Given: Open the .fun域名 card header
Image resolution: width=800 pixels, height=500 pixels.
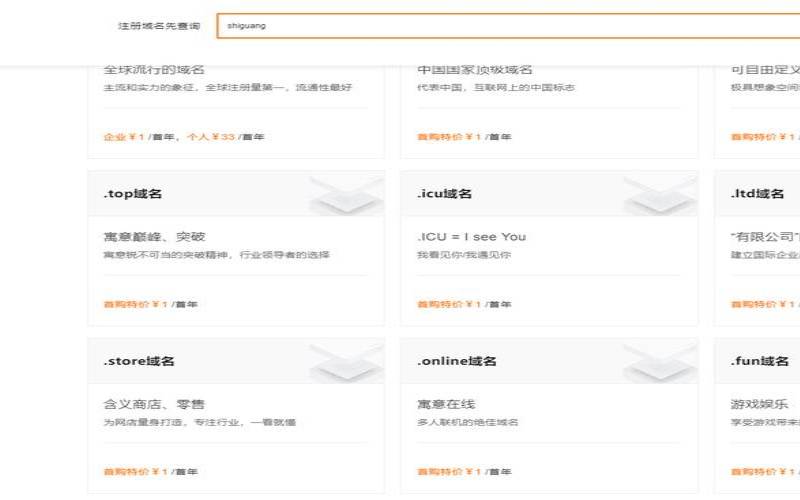Looking at the screenshot, I should pyautogui.click(x=757, y=361).
